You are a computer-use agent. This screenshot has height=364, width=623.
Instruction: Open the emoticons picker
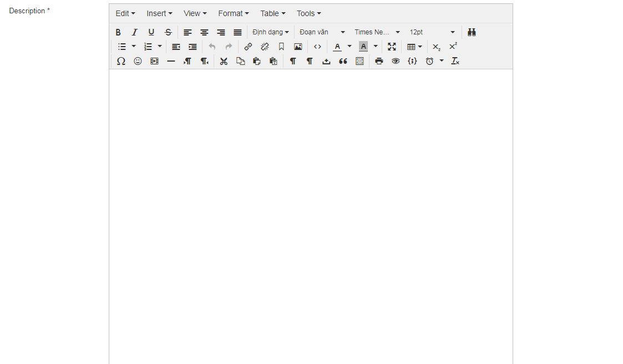click(x=138, y=61)
